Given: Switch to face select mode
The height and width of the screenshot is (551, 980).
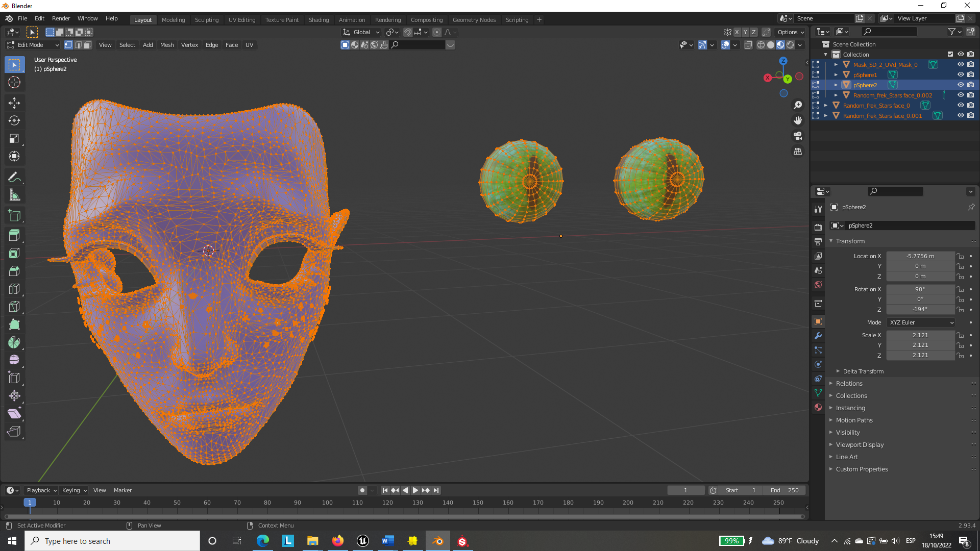Looking at the screenshot, I should [88, 45].
